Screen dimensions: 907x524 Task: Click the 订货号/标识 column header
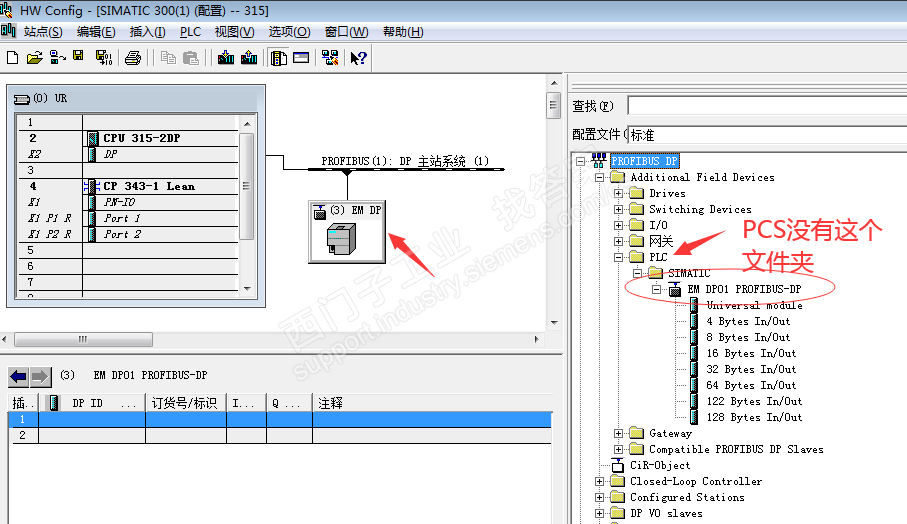pos(185,403)
